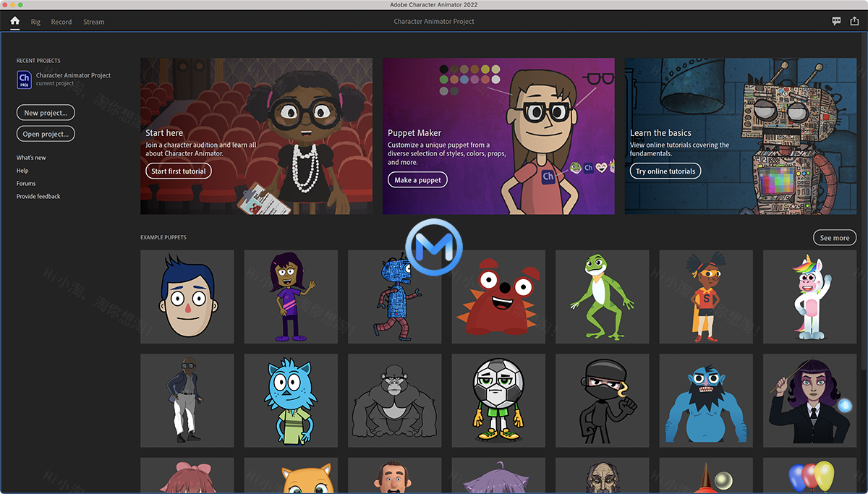Select the gorilla puppet thumbnail
The height and width of the screenshot is (494, 868).
pos(394,400)
